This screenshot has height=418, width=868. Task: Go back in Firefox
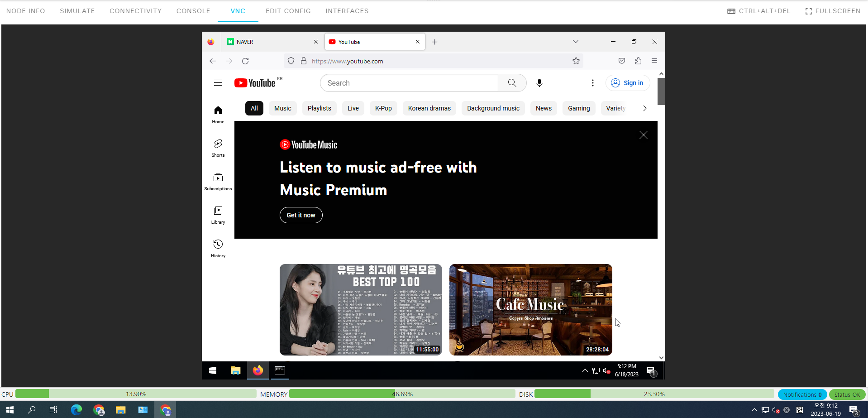(x=213, y=61)
